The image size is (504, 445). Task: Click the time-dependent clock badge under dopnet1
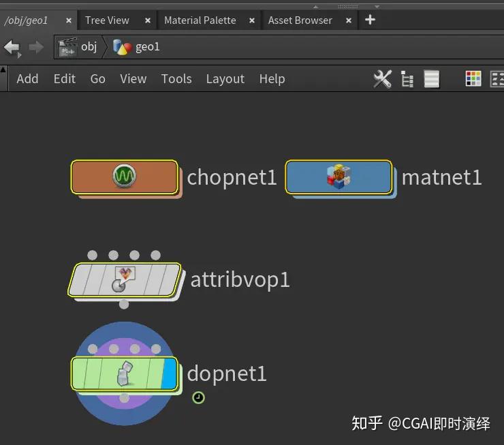coord(198,398)
